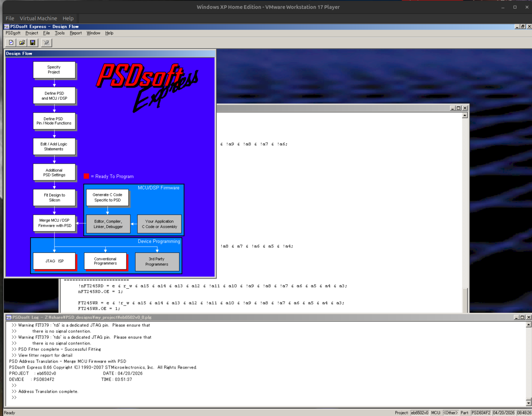
Task: Click the PSDsoft Log scroll-up arrow
Action: pos(528,325)
